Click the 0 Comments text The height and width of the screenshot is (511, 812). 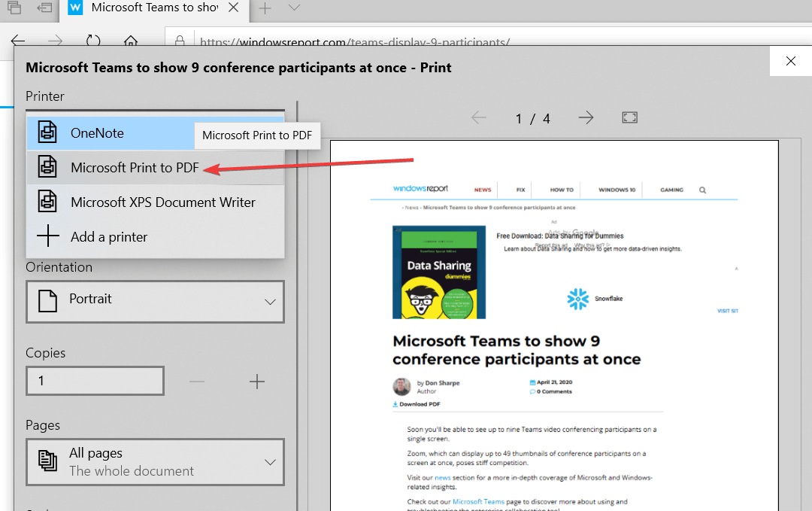(x=554, y=392)
